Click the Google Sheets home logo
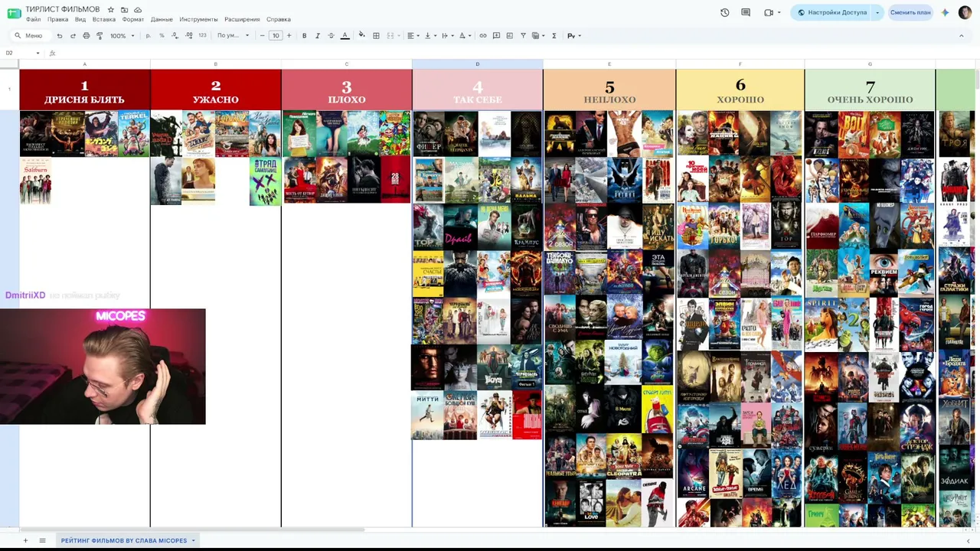Screen dimensions: 980x551 pos(14,13)
